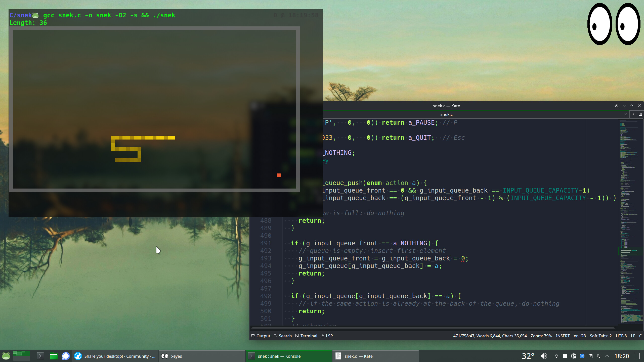The height and width of the screenshot is (362, 644).
Task: Open the clipboard tray icon
Action: tap(591, 356)
